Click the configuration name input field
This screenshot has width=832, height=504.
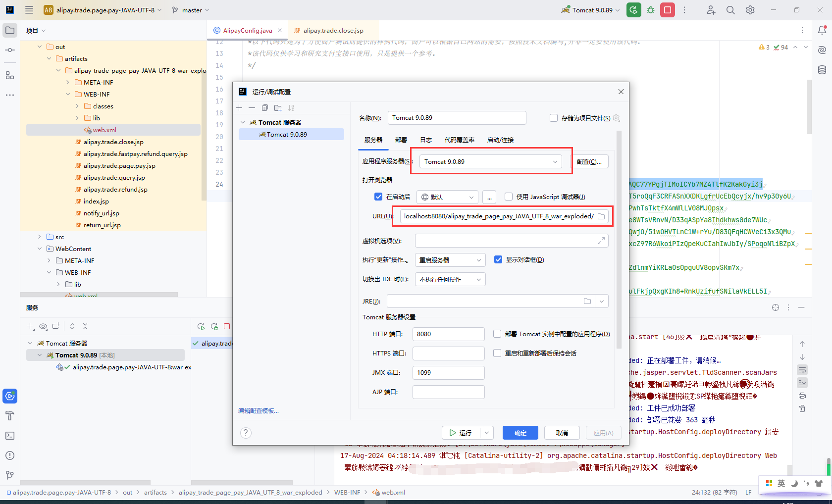pyautogui.click(x=457, y=118)
